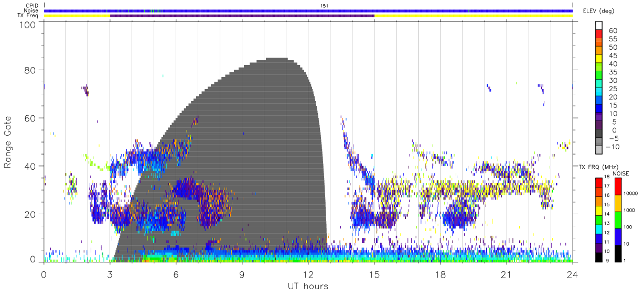Pick the dark gray swatch between 0 and -5 degrees
Viewport: 644px width, 297px height.
click(598, 134)
